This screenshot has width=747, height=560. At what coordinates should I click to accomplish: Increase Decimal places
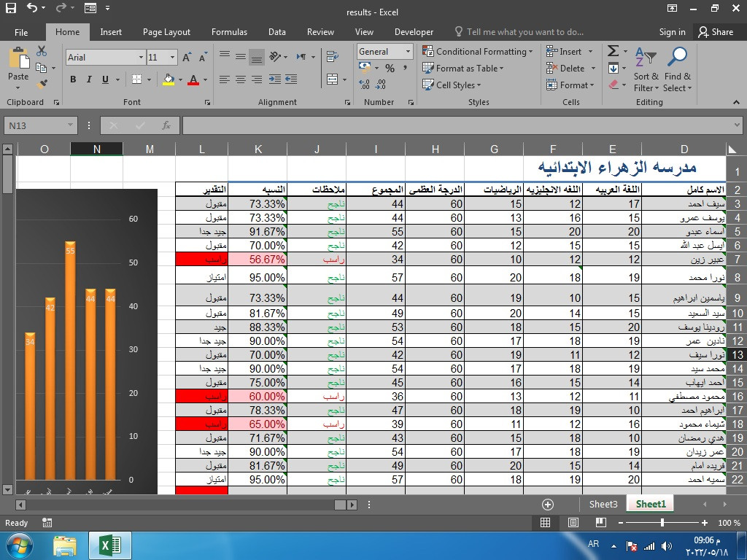(365, 85)
